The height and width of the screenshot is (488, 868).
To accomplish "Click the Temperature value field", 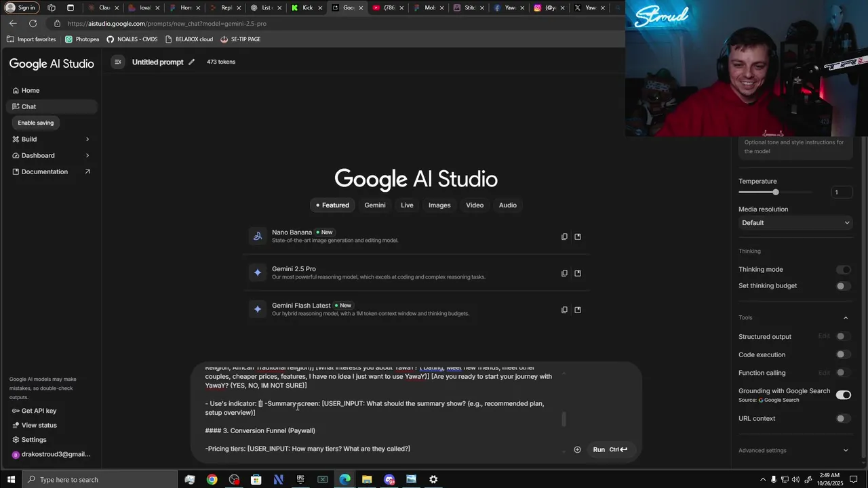I will tap(842, 192).
